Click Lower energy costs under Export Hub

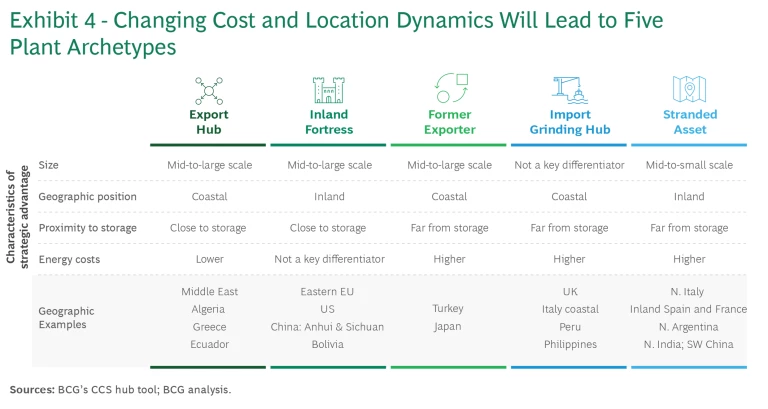click(210, 259)
